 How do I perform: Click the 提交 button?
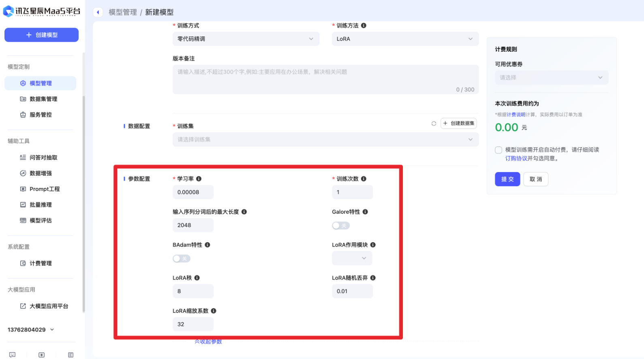click(x=507, y=179)
